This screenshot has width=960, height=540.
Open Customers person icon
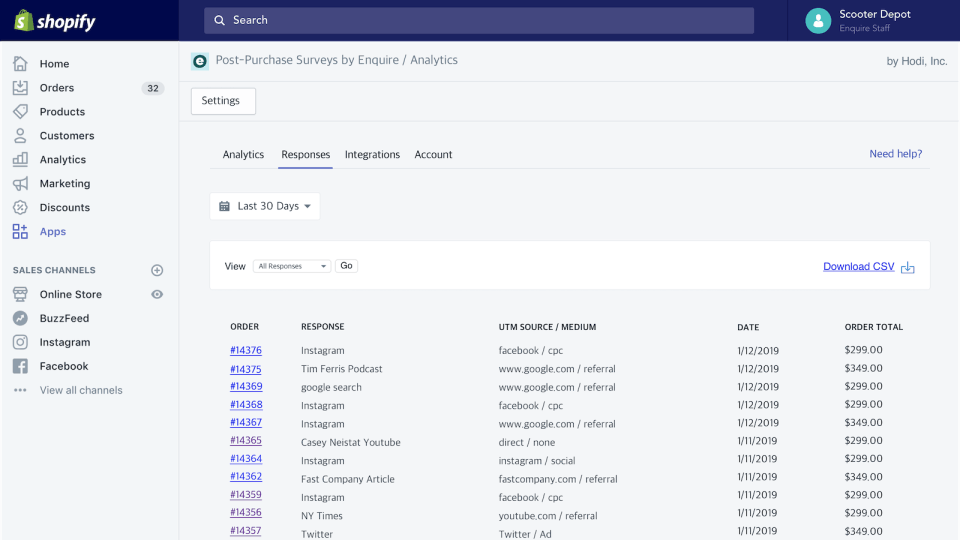(x=20, y=135)
